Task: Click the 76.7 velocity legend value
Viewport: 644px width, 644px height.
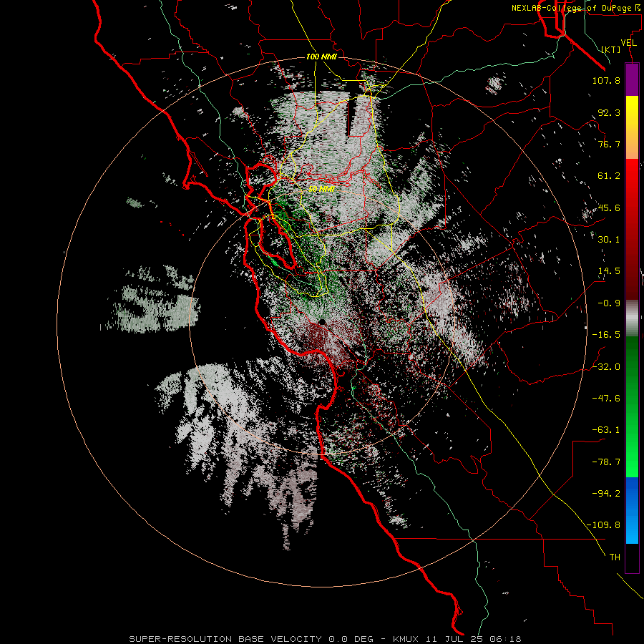Action: 609,144
